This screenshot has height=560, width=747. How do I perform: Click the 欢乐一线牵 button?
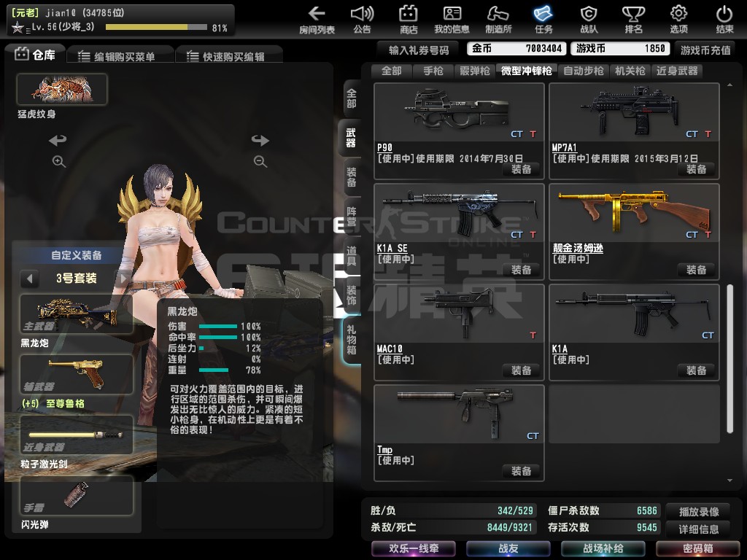point(414,548)
